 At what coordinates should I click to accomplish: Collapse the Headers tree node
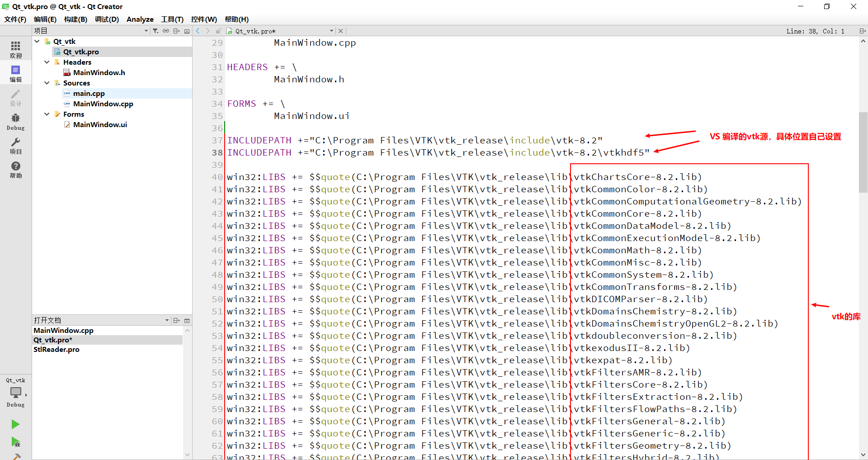click(x=47, y=62)
